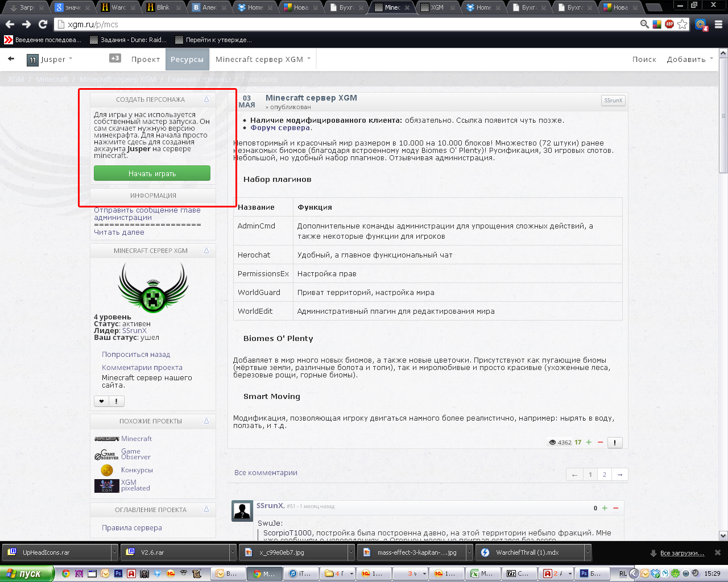
Task: Open dropdown arrow for V2.6.rar download
Action: click(x=232, y=552)
